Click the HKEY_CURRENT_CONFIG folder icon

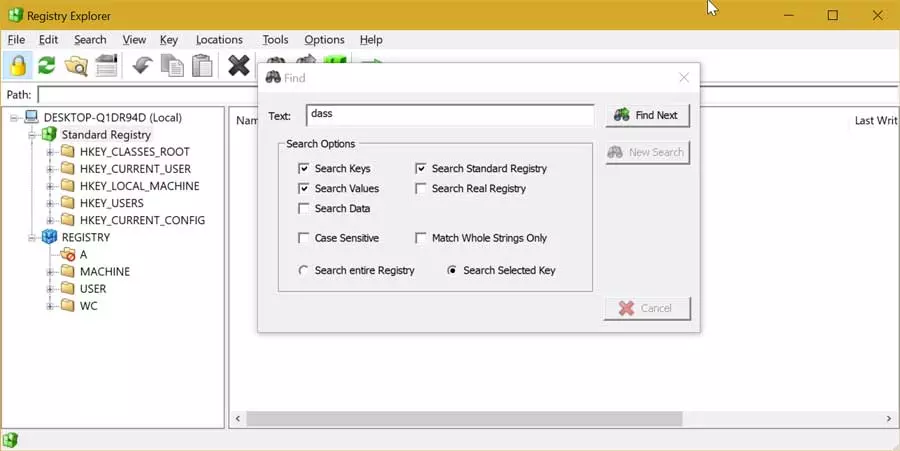[x=68, y=220]
